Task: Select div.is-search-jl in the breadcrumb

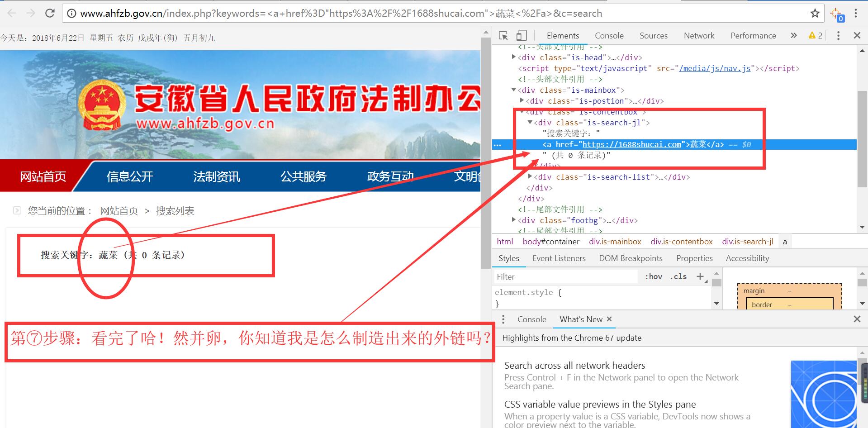Action: (x=748, y=242)
